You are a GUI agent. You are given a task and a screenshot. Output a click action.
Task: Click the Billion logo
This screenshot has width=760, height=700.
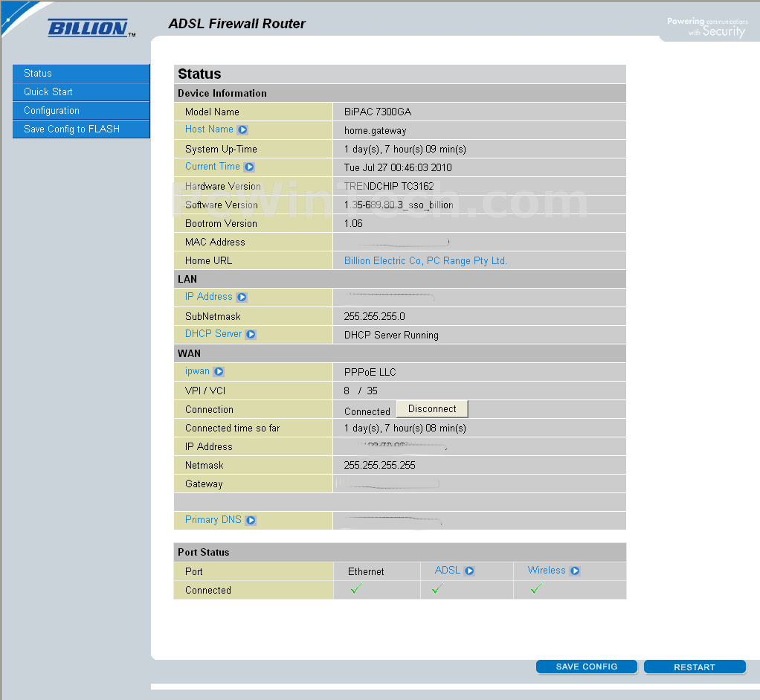pos(91,28)
